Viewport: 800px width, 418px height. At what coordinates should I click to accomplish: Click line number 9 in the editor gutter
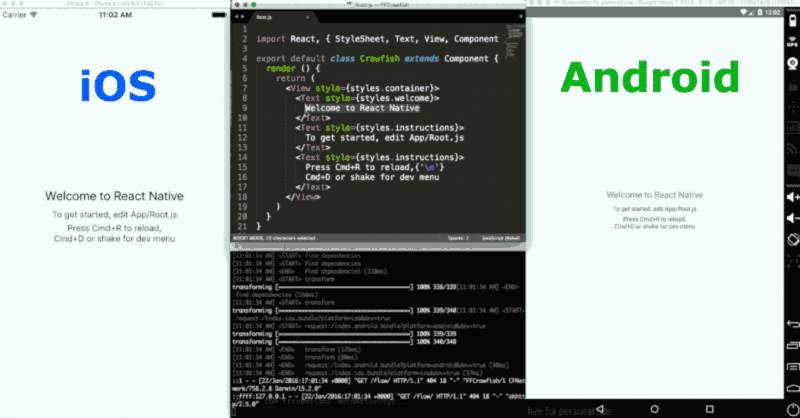pos(244,108)
